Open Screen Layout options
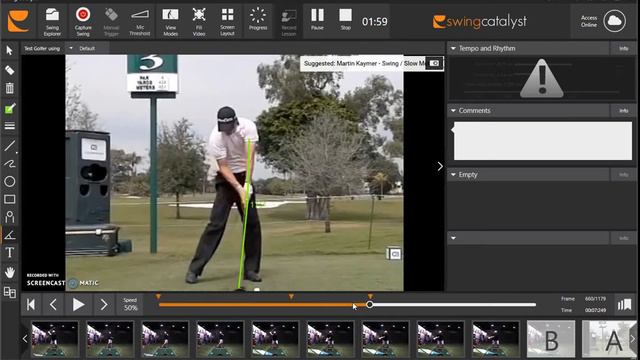 pyautogui.click(x=227, y=22)
